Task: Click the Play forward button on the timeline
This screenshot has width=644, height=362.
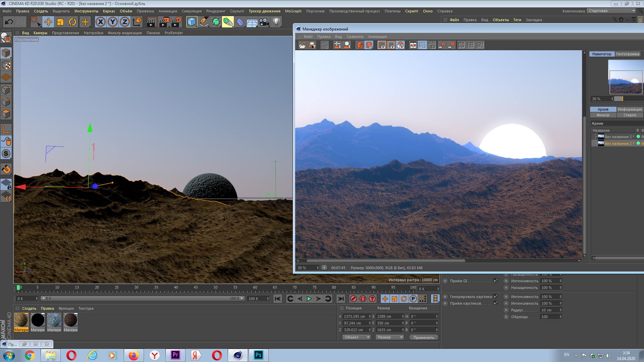Action: (309, 299)
